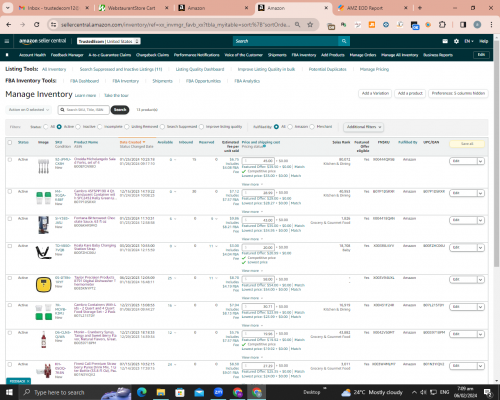Open the Microsoft Store taskbar icon
The height and width of the screenshot is (400, 500).
coord(180,392)
